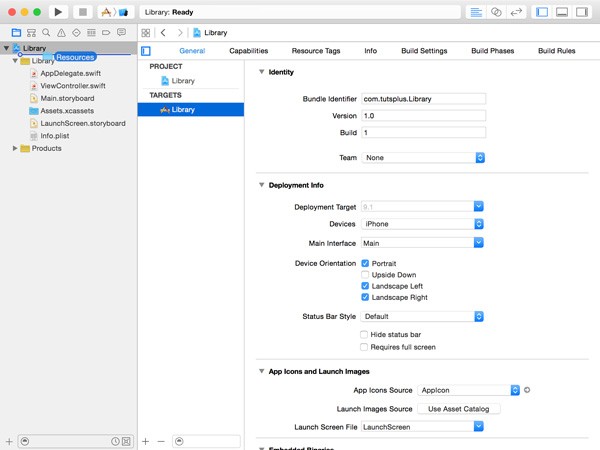The image size is (600, 450).
Task: Switch to the Info tab
Action: point(370,51)
